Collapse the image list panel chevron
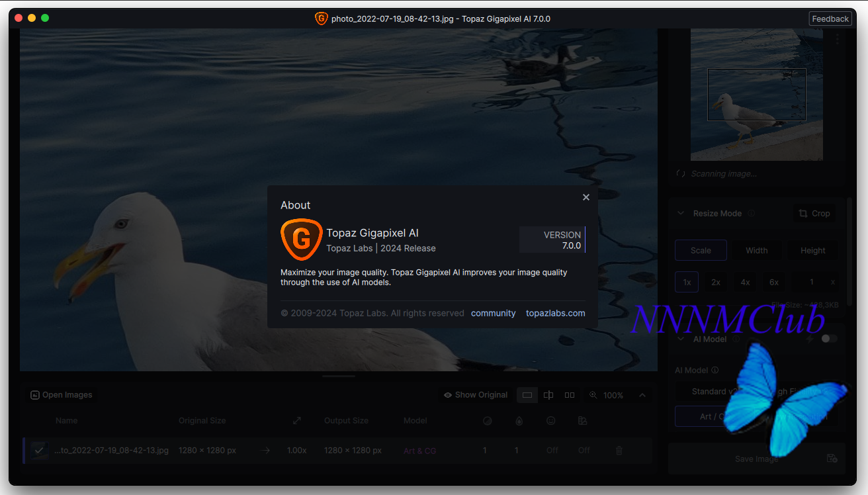The image size is (868, 495). point(642,395)
